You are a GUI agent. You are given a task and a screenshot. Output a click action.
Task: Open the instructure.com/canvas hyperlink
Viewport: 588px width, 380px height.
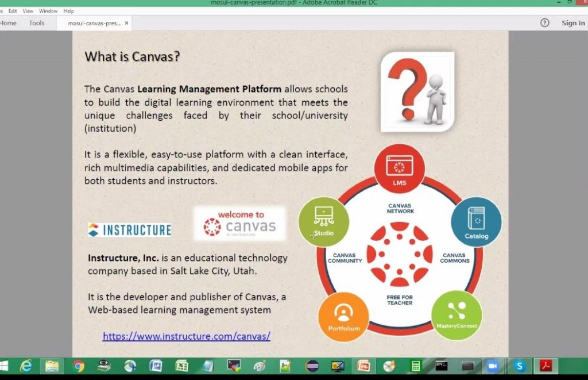pos(186,336)
